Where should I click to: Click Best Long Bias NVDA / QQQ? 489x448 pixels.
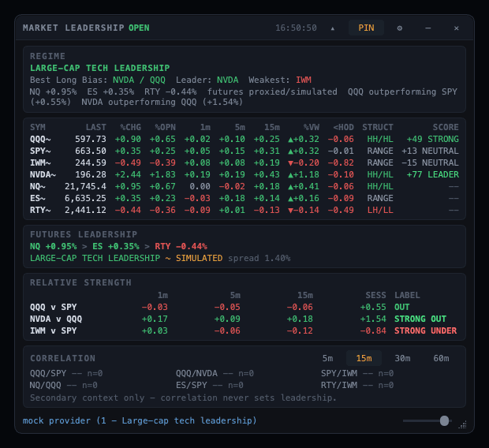(x=98, y=80)
